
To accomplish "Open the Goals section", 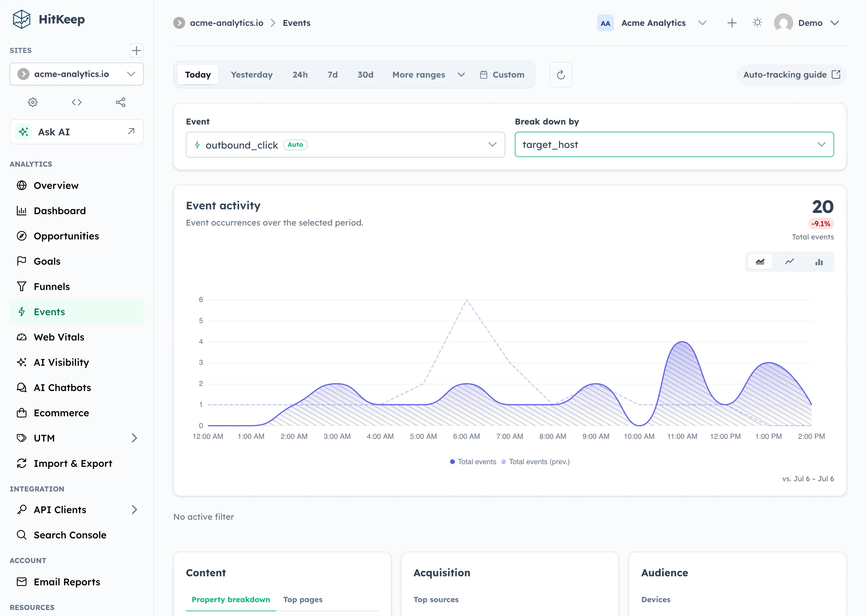I will pos(77,261).
